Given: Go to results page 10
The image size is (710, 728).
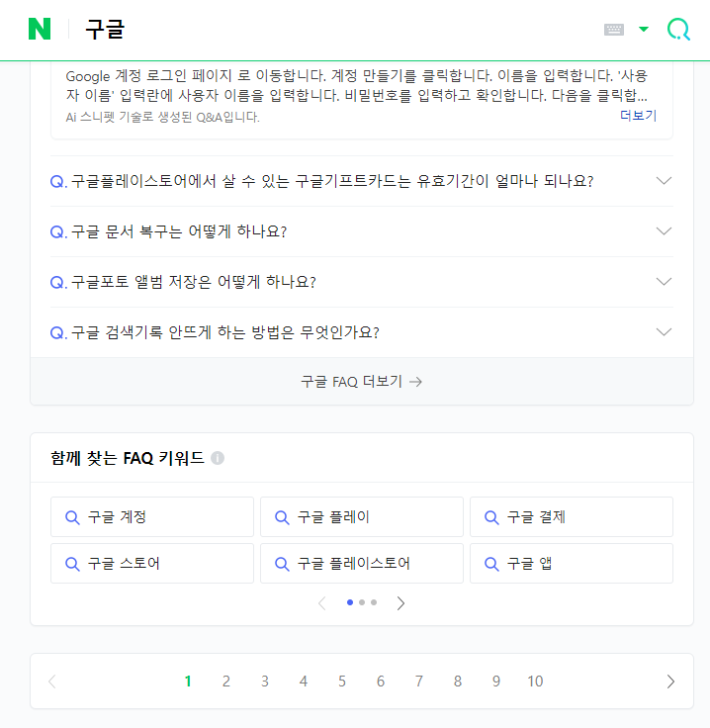Looking at the screenshot, I should (x=535, y=682).
